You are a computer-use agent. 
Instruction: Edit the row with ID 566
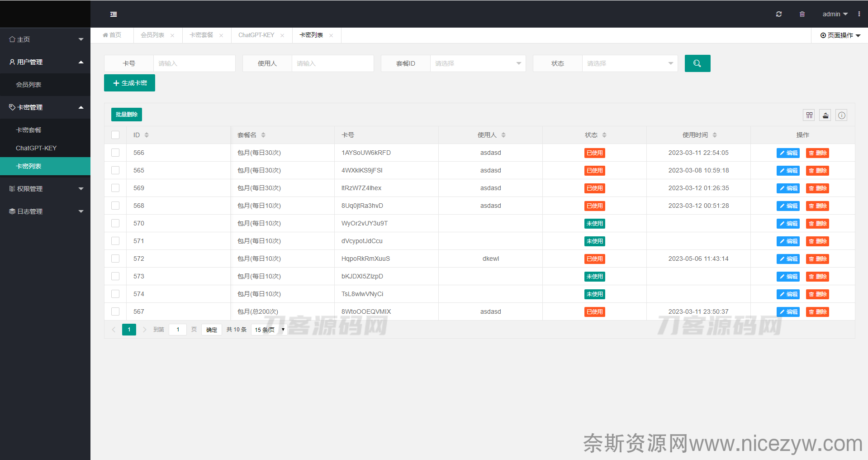(x=788, y=153)
